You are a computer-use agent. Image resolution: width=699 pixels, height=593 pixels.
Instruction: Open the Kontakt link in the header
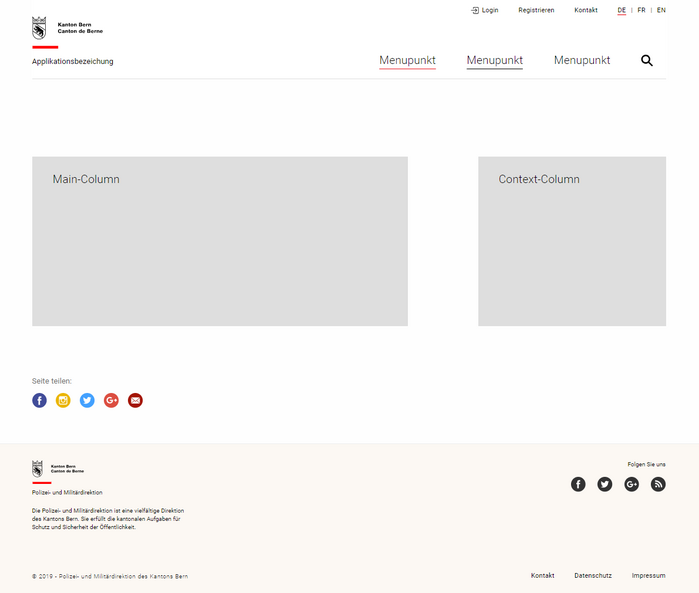click(x=586, y=10)
